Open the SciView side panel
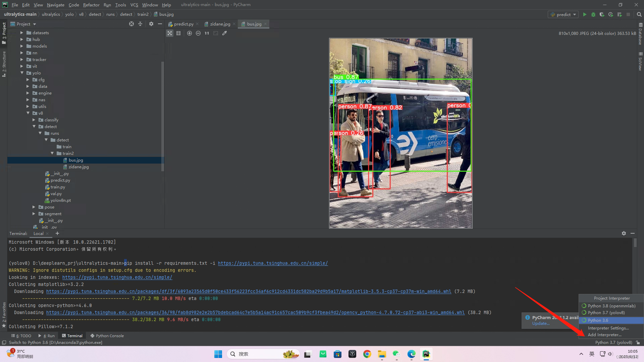The width and height of the screenshot is (644, 362). (640, 61)
